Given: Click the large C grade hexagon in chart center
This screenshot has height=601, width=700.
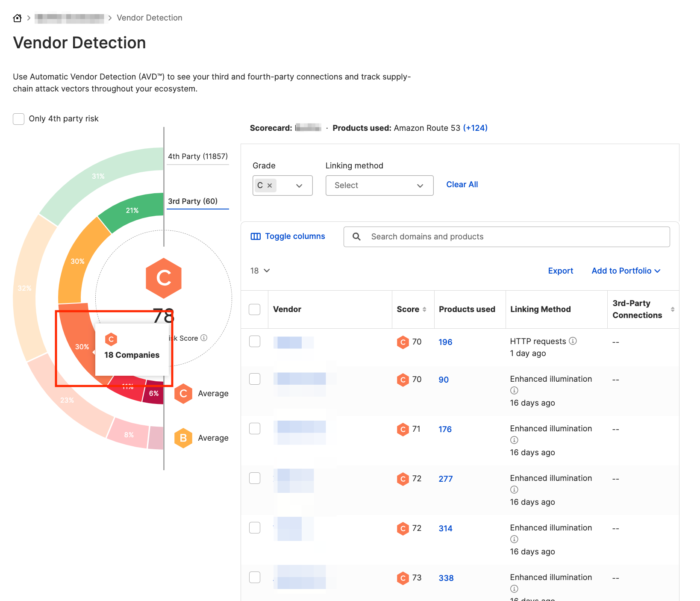Looking at the screenshot, I should click(164, 278).
